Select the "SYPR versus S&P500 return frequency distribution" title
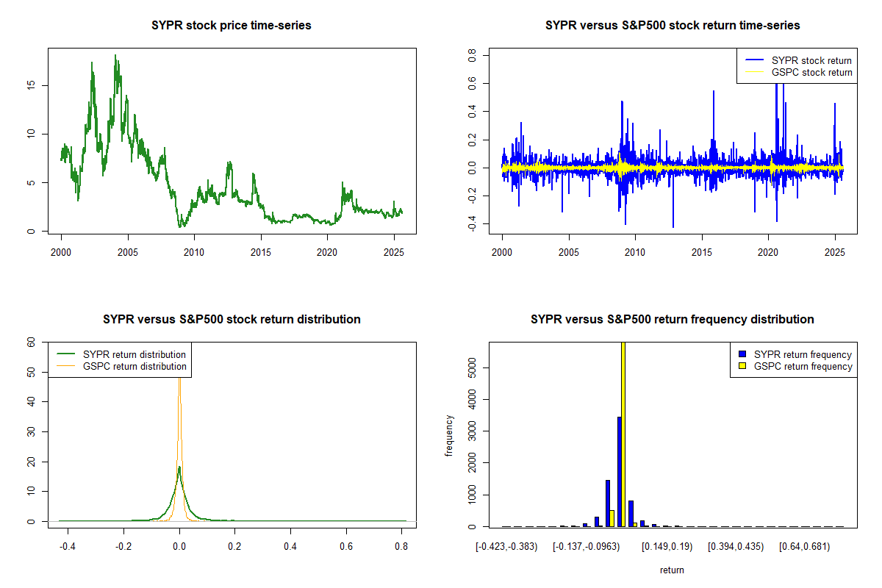 pos(673,320)
